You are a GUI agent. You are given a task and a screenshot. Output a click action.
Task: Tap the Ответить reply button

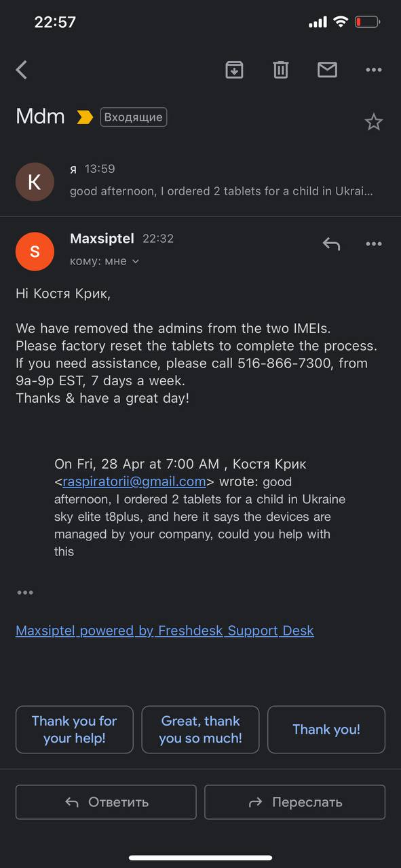pyautogui.click(x=106, y=802)
